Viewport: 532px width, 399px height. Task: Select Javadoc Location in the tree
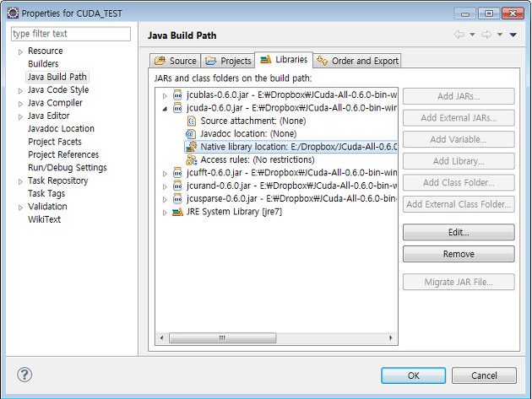click(x=61, y=129)
